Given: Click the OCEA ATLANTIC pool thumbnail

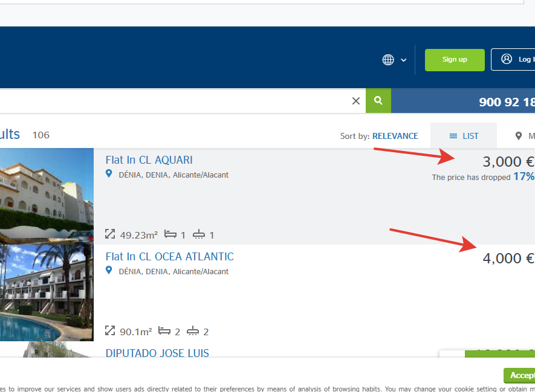Looking at the screenshot, I should click(x=47, y=293).
